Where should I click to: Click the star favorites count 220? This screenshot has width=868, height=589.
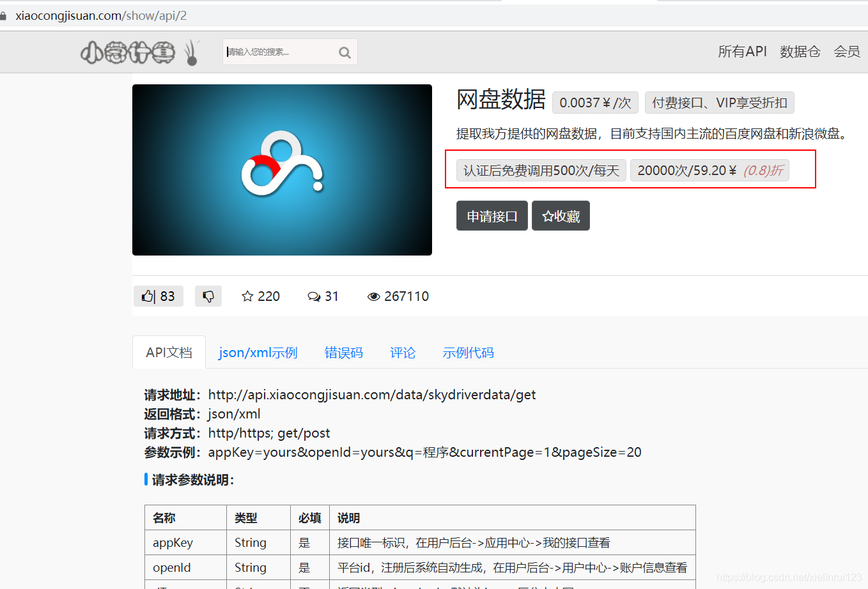point(261,296)
